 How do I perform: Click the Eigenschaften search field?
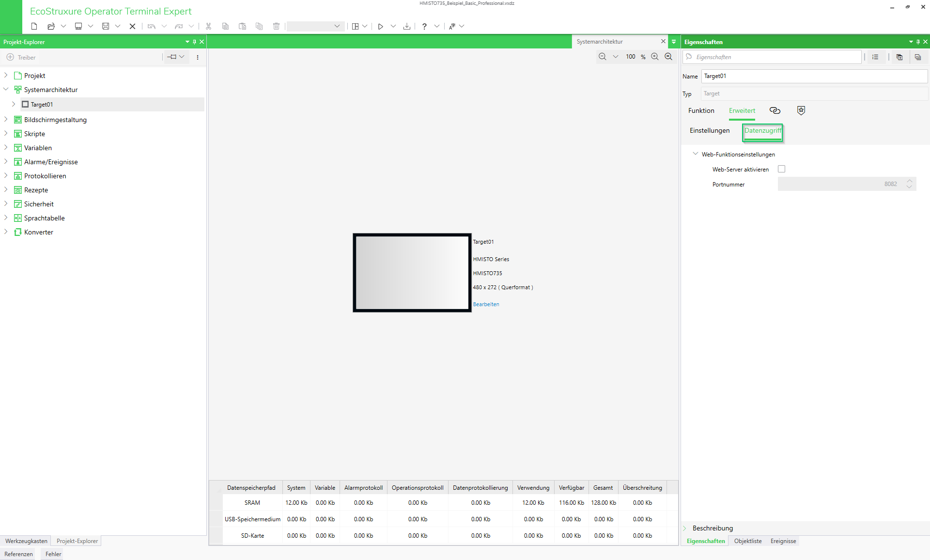coord(772,57)
